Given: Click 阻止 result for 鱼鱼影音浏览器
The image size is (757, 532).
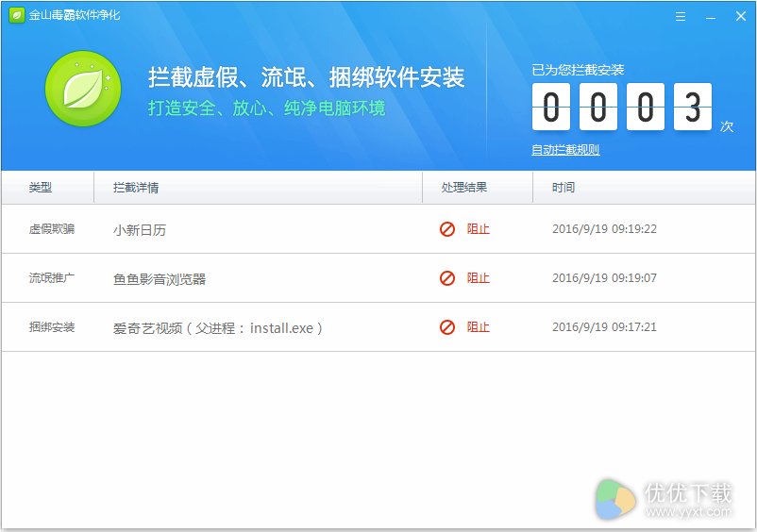Looking at the screenshot, I should pyautogui.click(x=478, y=278).
